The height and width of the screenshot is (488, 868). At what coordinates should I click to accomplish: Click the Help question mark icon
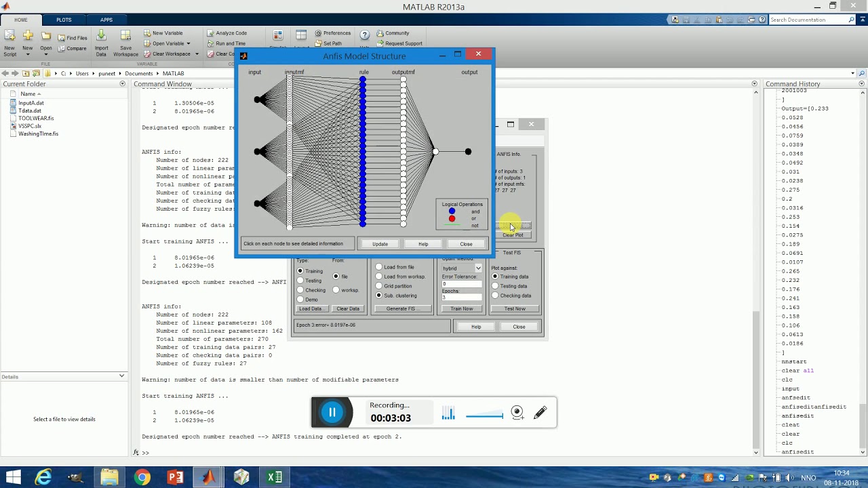point(364,35)
